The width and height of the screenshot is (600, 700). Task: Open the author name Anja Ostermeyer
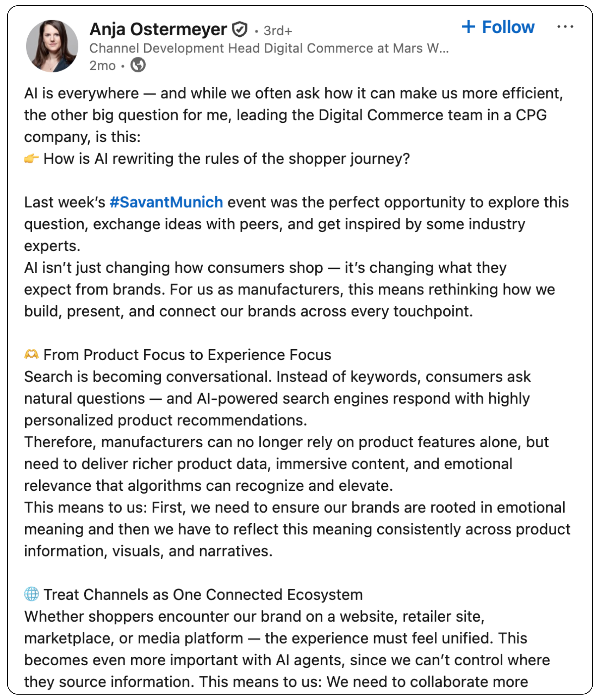click(158, 29)
